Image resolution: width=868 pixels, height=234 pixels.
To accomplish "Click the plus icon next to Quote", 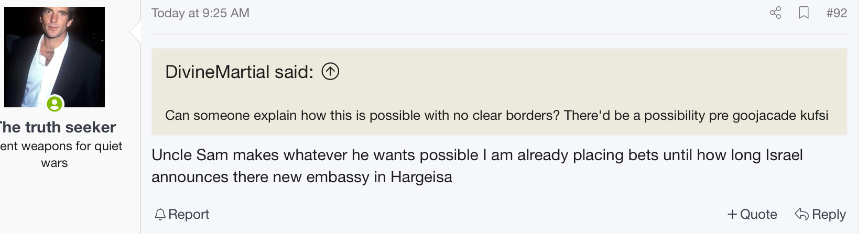I will (732, 214).
